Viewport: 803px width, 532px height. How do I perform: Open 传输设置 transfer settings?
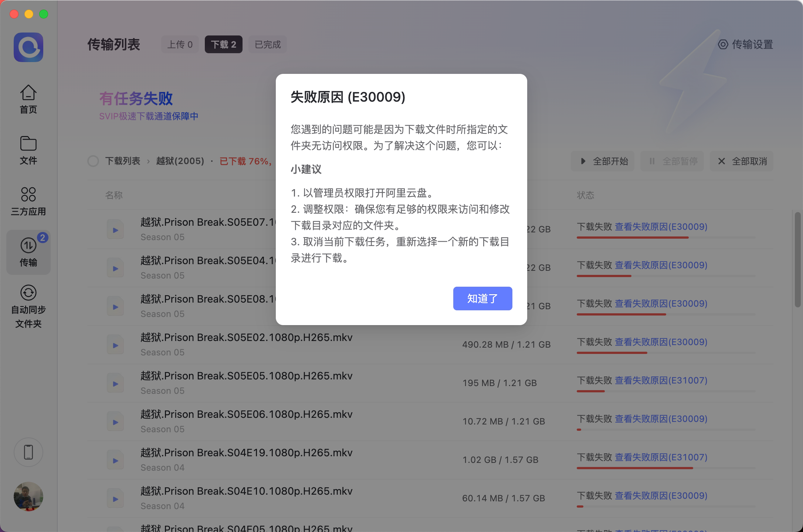[x=745, y=44]
